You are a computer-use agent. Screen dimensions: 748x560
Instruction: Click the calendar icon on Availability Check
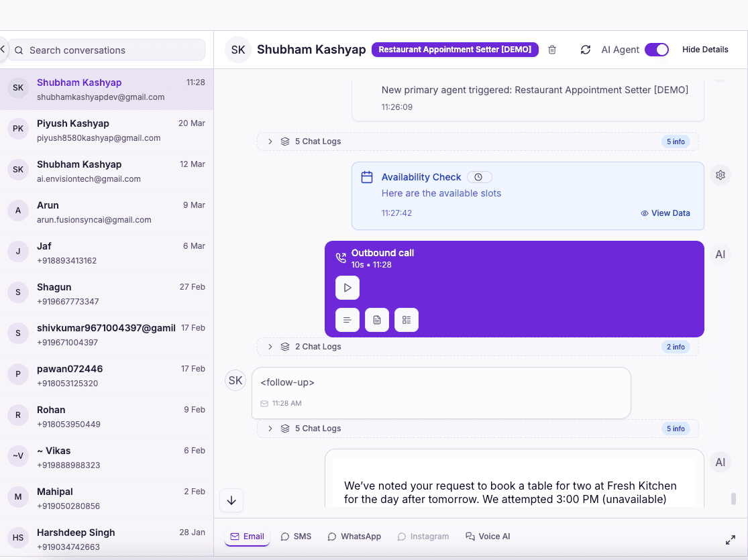point(366,176)
